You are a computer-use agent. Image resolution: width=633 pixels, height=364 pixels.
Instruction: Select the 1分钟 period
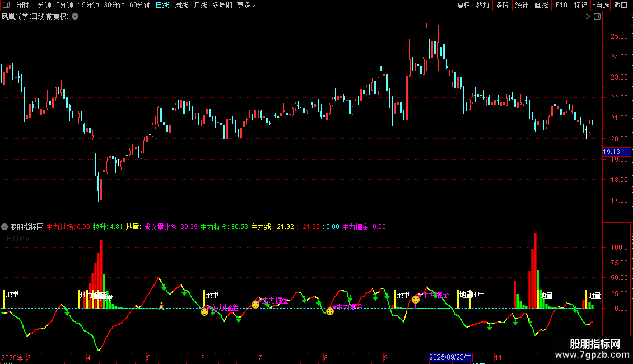pos(43,5)
